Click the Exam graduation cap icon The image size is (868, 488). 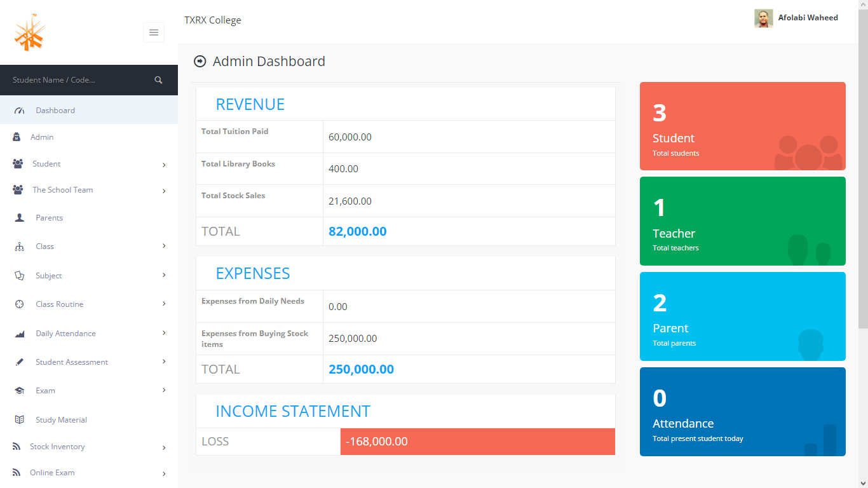click(19, 391)
